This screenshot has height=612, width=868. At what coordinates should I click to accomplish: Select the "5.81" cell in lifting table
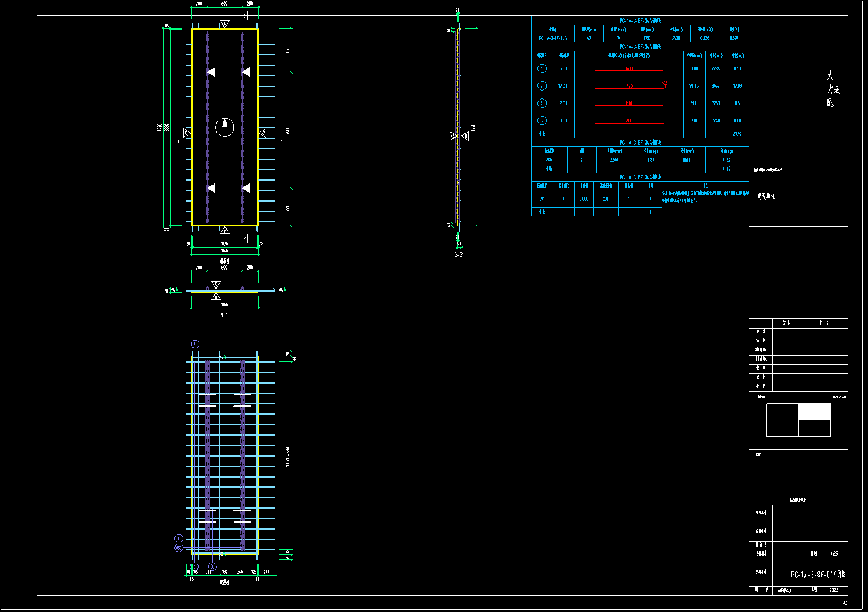coord(650,160)
